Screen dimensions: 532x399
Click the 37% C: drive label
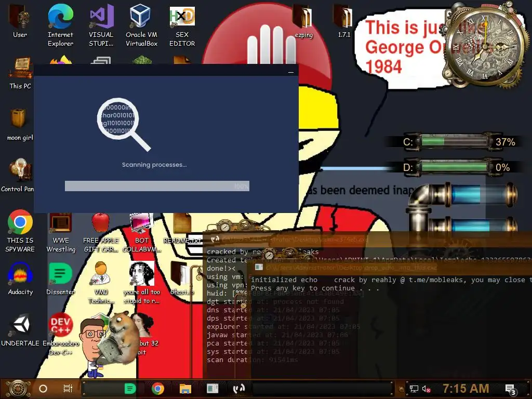[x=505, y=142]
